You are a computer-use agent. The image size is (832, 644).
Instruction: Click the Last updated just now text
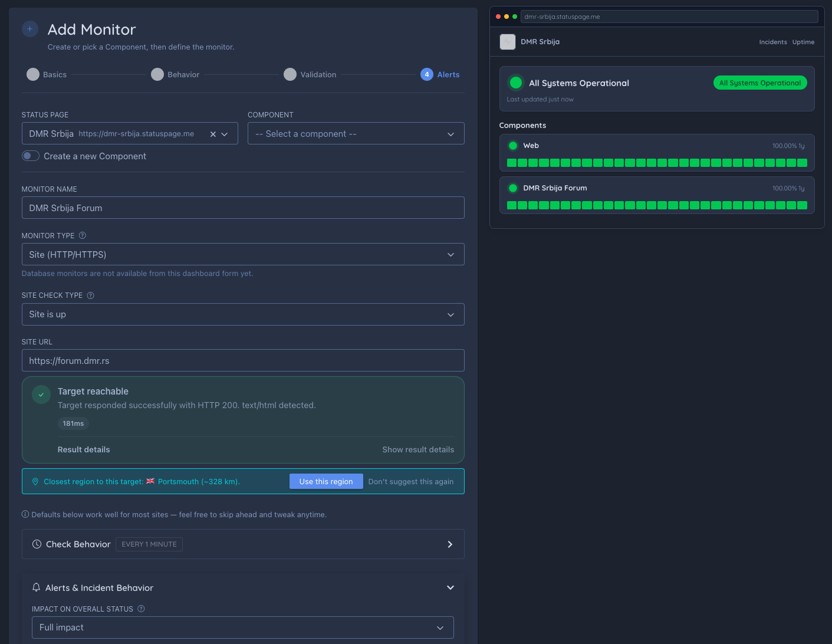[x=540, y=99]
